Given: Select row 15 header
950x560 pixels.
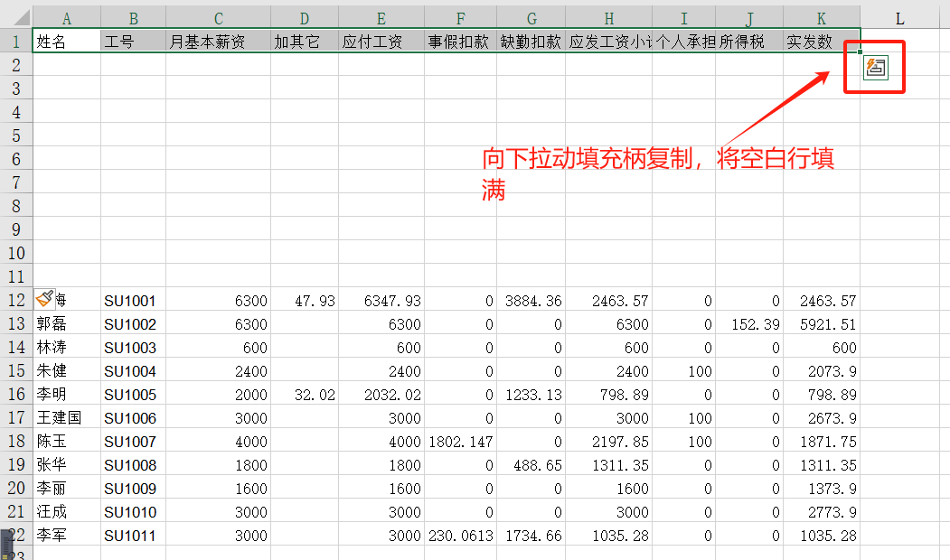Looking at the screenshot, I should [16, 370].
